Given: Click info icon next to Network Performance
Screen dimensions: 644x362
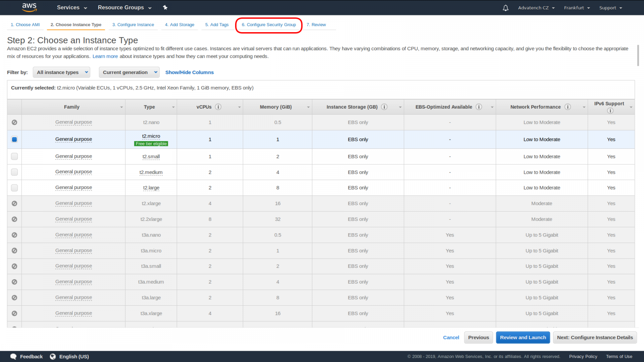Looking at the screenshot, I should tap(568, 107).
